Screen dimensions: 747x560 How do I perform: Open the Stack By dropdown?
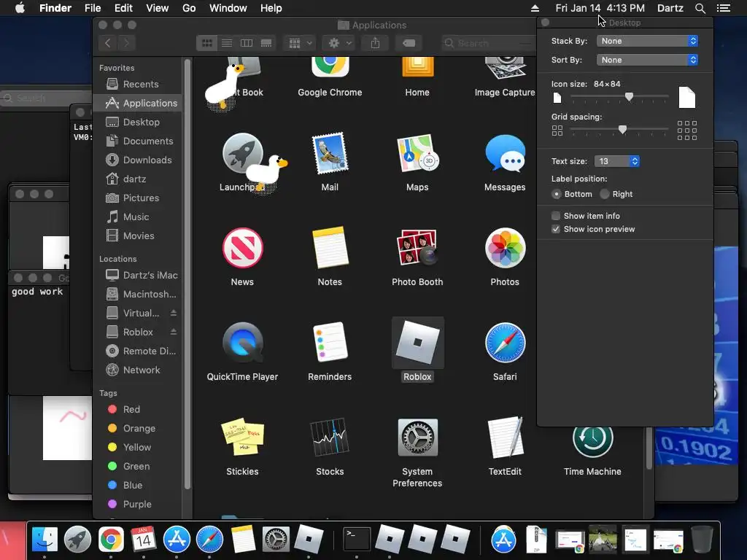[x=648, y=41]
